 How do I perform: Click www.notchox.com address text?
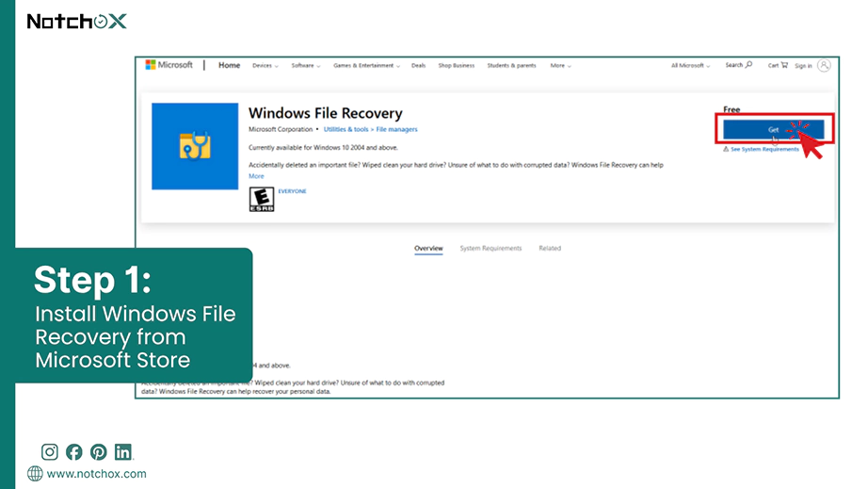(x=96, y=474)
